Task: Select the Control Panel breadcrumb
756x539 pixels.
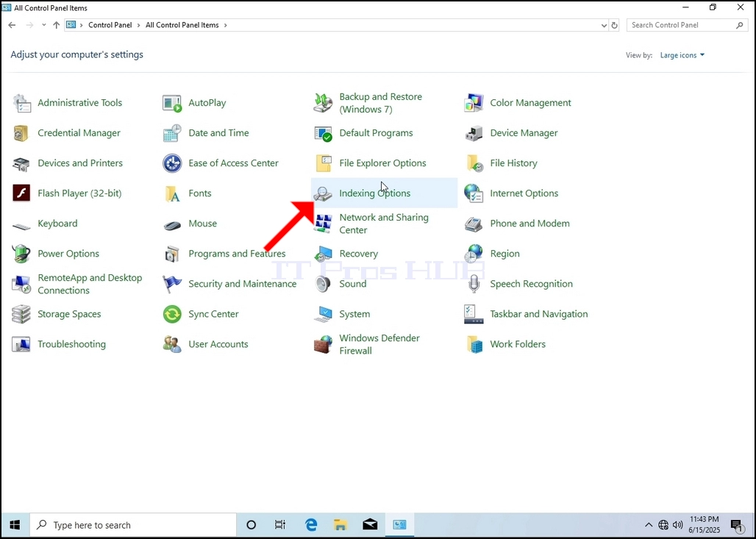Action: coord(110,25)
